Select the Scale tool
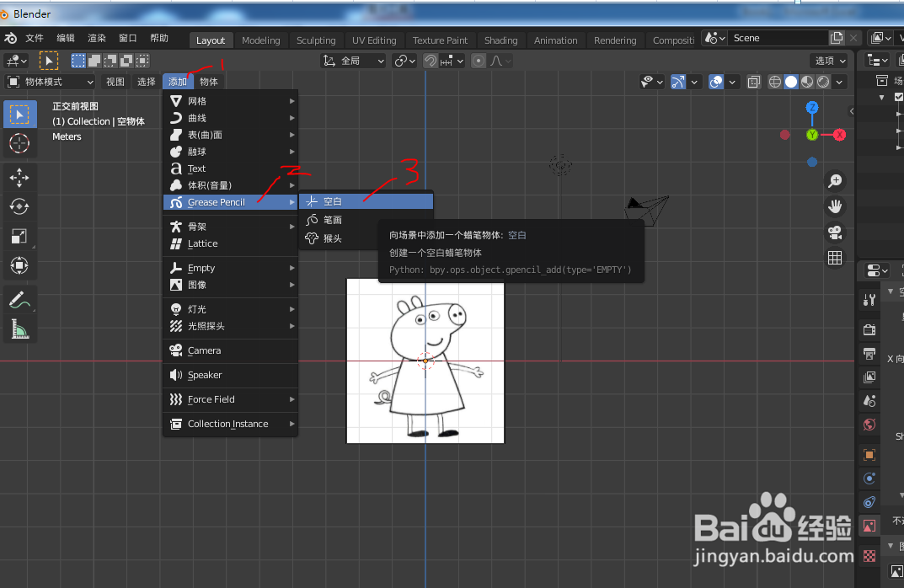 click(19, 235)
